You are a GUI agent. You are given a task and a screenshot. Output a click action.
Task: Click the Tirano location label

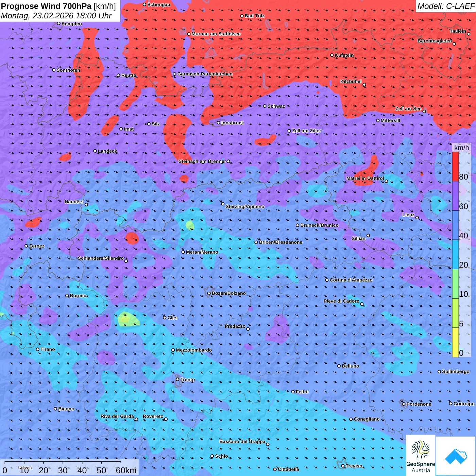48,349
